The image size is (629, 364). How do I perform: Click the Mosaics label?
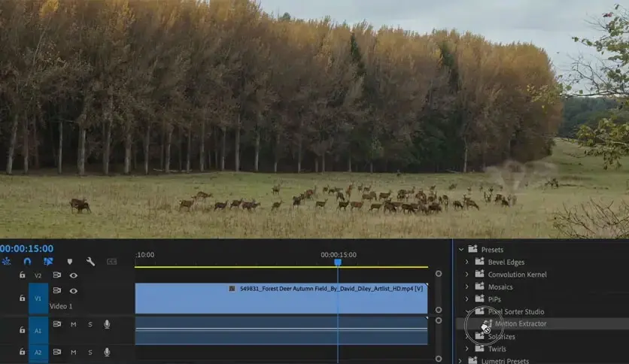coord(500,287)
